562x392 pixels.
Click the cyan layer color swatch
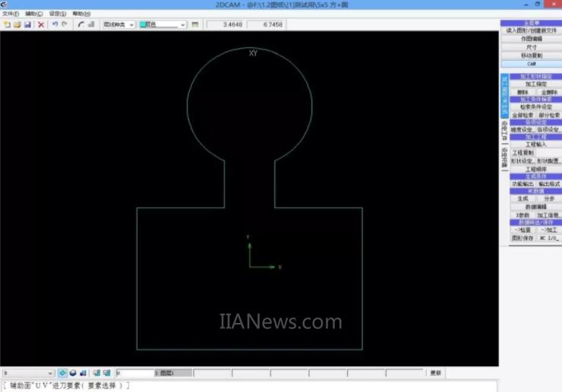[143, 24]
